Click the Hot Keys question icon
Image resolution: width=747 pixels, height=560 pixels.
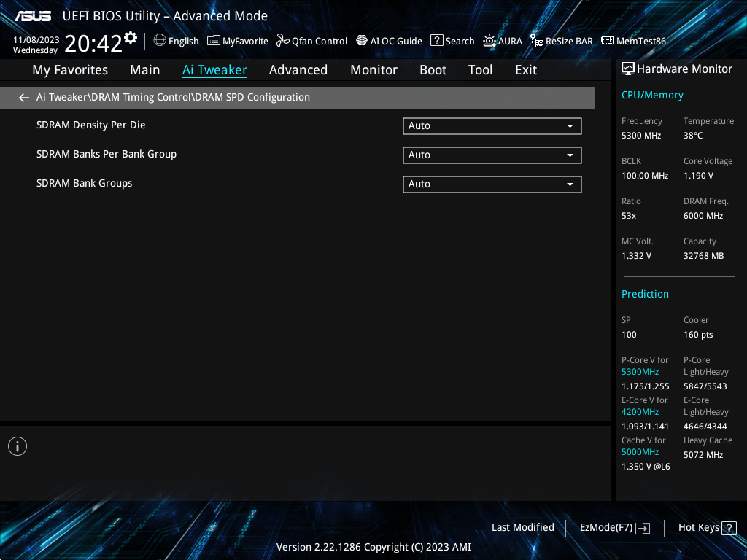point(729,528)
